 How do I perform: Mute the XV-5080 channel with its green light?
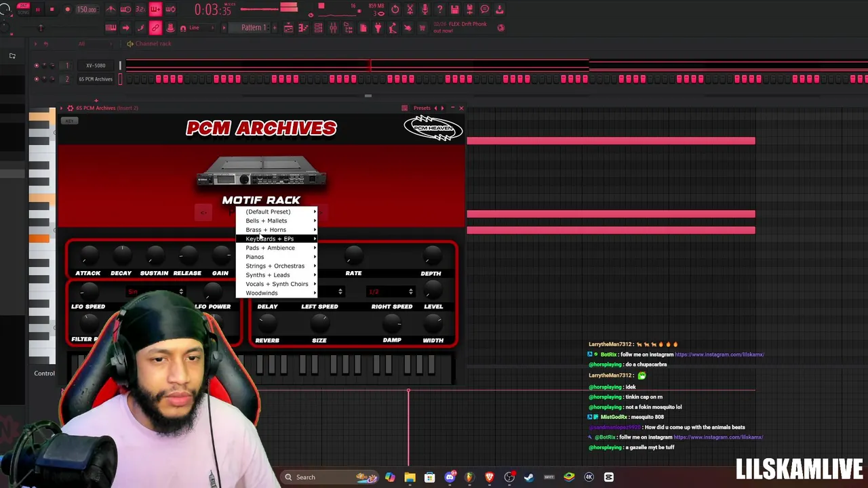coord(36,66)
